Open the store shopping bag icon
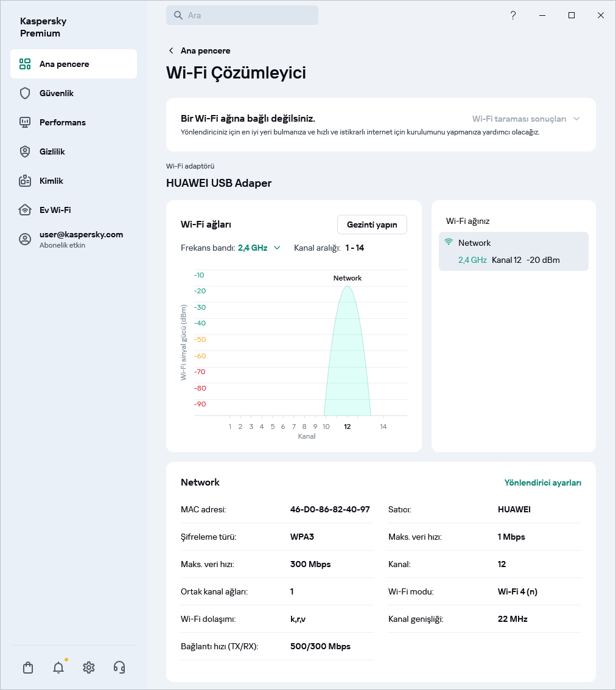The height and width of the screenshot is (690, 616). click(x=28, y=667)
